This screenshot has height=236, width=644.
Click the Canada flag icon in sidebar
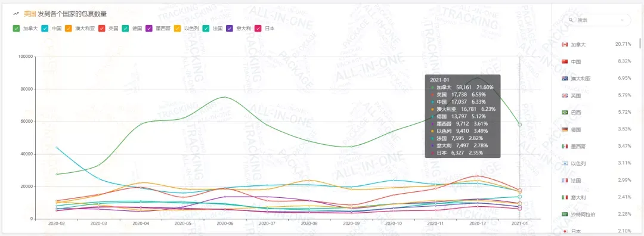[x=564, y=44]
